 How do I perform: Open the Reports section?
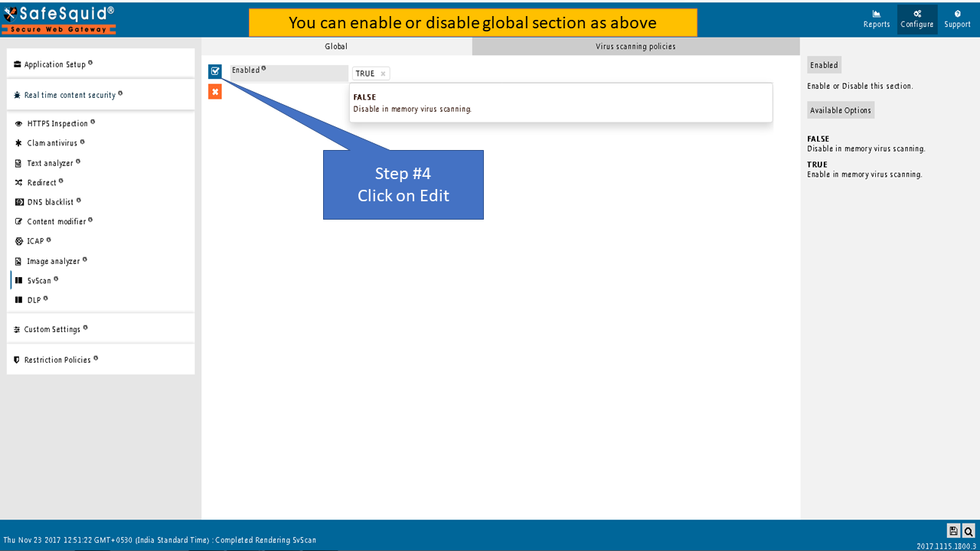tap(877, 19)
